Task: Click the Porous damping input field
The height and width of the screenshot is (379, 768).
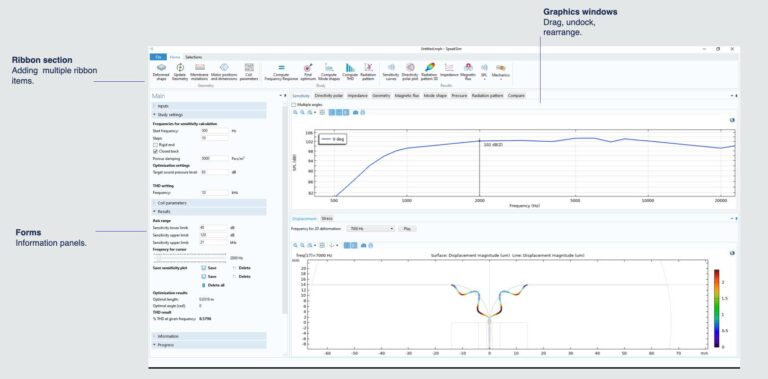Action: [215, 159]
